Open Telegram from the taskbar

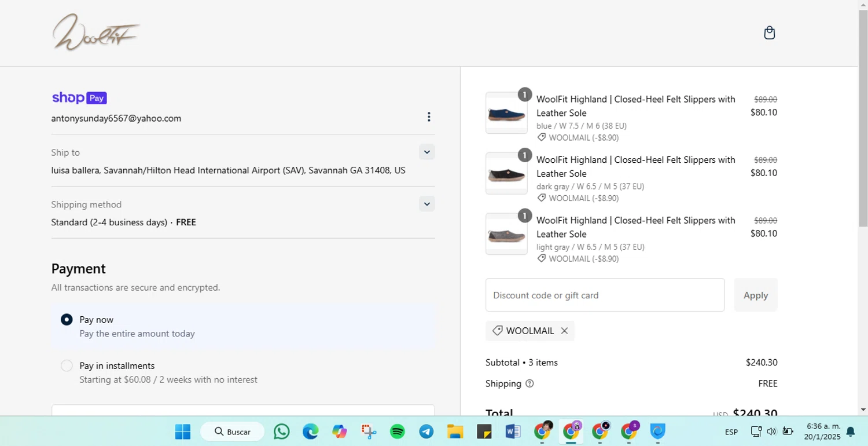pyautogui.click(x=426, y=432)
